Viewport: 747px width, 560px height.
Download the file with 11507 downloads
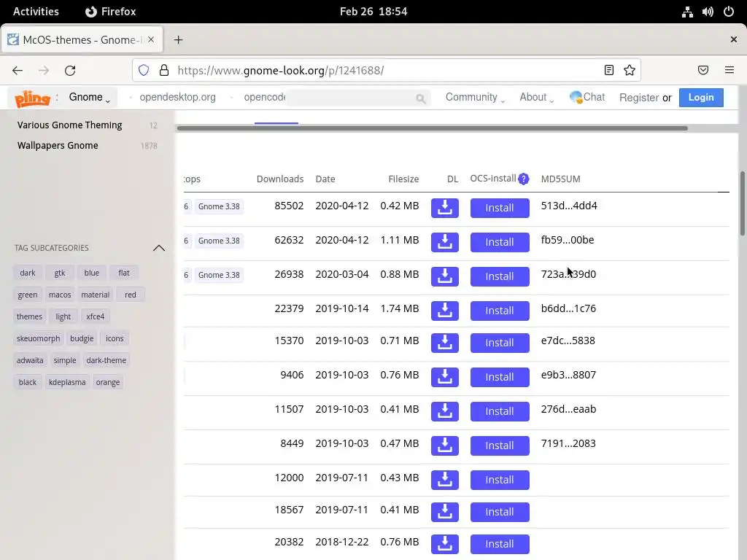coord(444,411)
